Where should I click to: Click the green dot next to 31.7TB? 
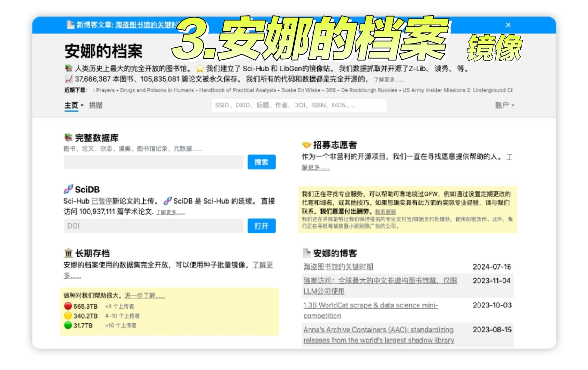pyautogui.click(x=68, y=325)
